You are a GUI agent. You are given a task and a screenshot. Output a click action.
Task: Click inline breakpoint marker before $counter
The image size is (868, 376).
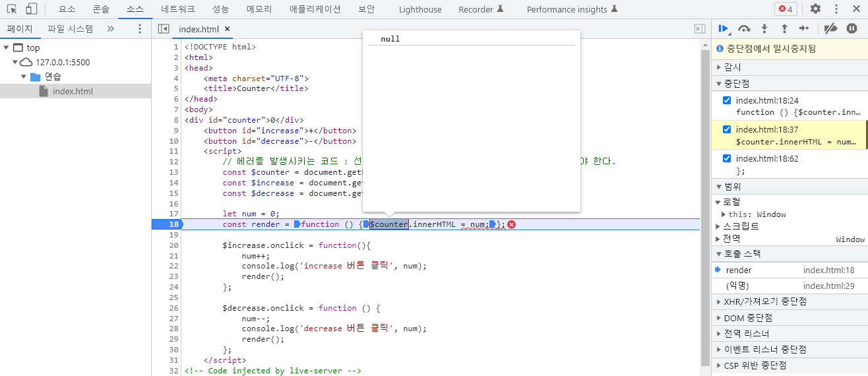(x=367, y=224)
